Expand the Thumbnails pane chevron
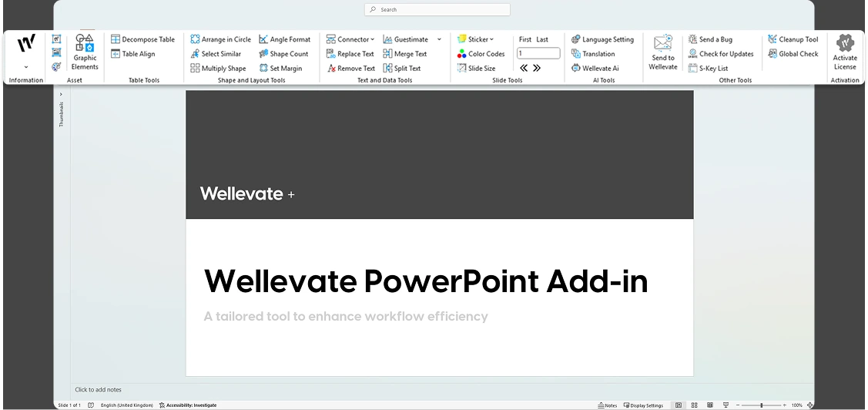The width and height of the screenshot is (868, 410). (61, 94)
